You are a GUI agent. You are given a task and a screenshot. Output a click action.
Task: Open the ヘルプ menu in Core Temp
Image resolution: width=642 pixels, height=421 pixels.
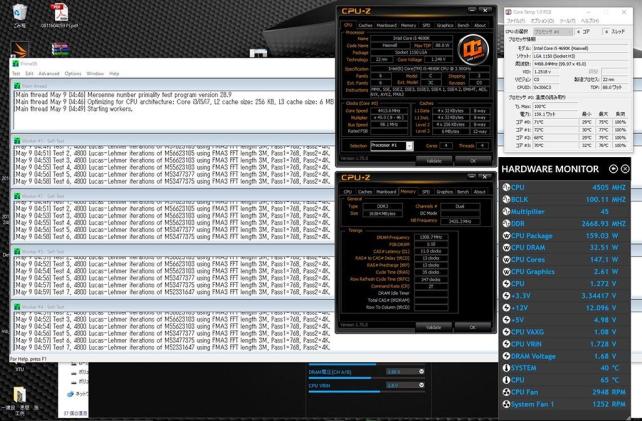(x=590, y=21)
